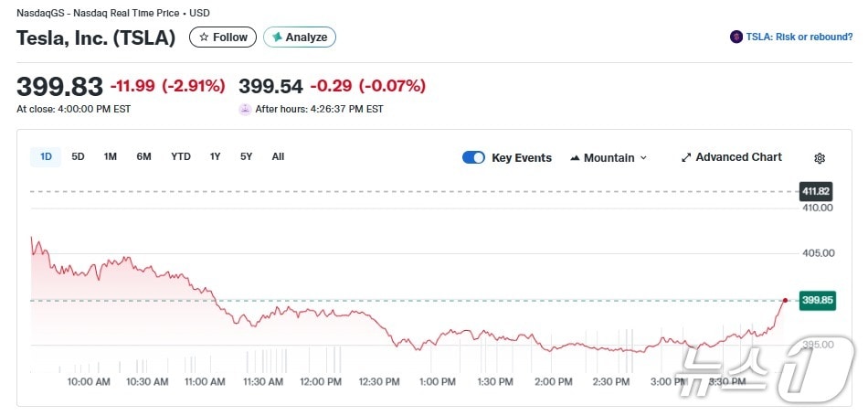
Task: Open the Advanced Chart link
Action: tap(738, 157)
